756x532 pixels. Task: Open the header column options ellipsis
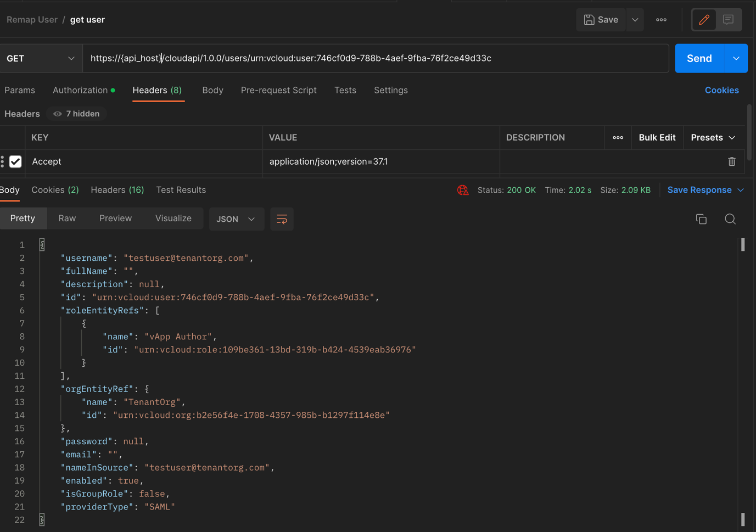click(x=618, y=138)
